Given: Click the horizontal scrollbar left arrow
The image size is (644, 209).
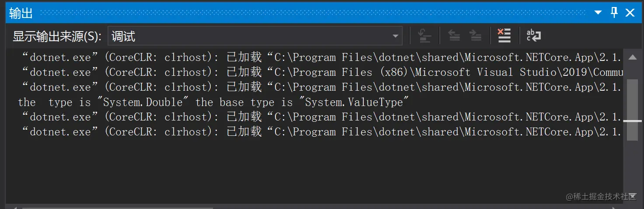Looking at the screenshot, I should point(15,207).
